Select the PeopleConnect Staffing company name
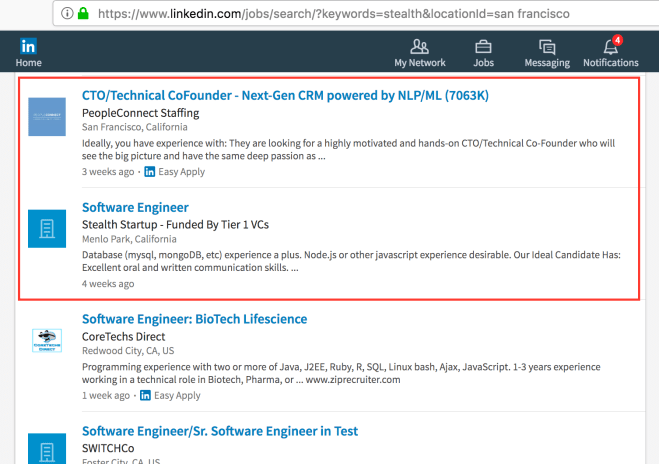This screenshot has width=659, height=464. (x=140, y=113)
